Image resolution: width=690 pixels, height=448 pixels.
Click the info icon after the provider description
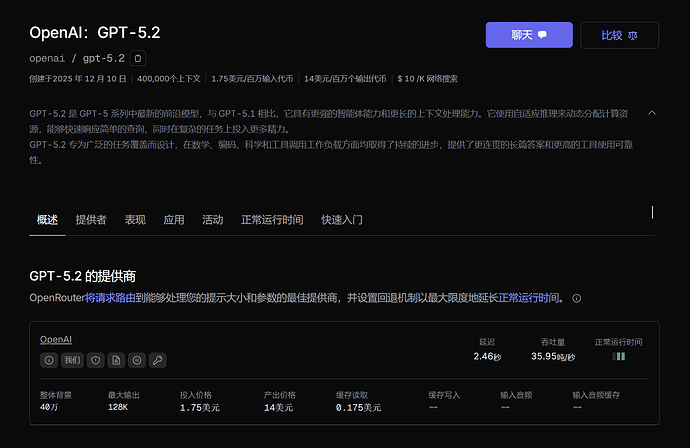(576, 298)
